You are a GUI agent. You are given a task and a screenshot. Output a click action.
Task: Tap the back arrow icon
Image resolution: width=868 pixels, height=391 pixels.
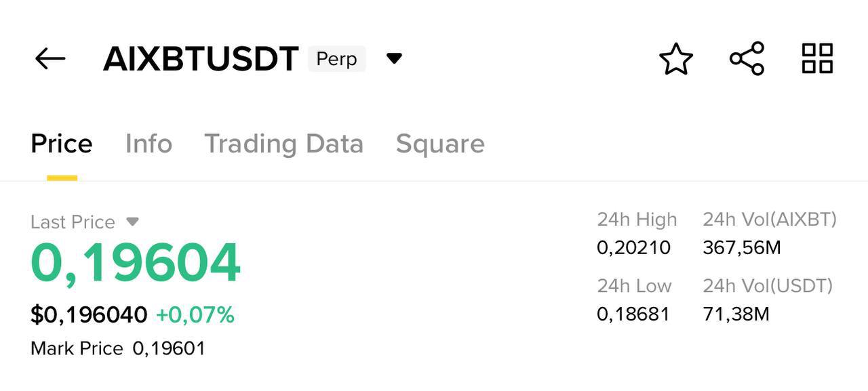pos(50,59)
